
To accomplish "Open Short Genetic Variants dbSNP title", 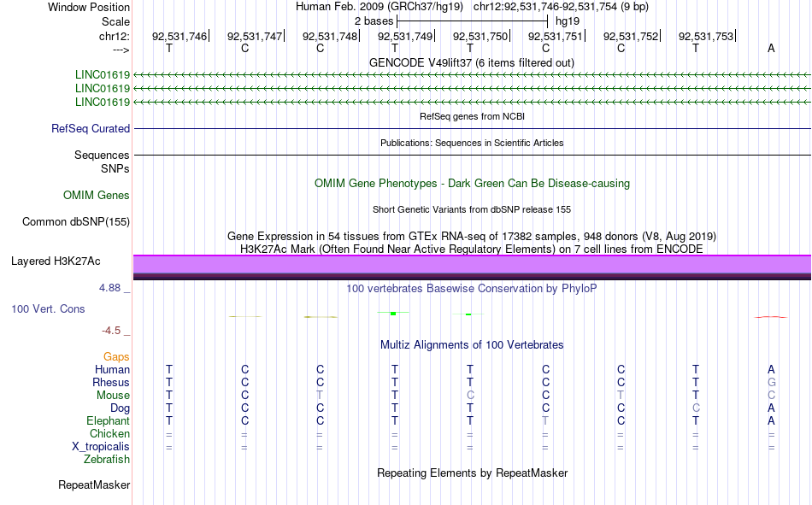I will (x=472, y=209).
